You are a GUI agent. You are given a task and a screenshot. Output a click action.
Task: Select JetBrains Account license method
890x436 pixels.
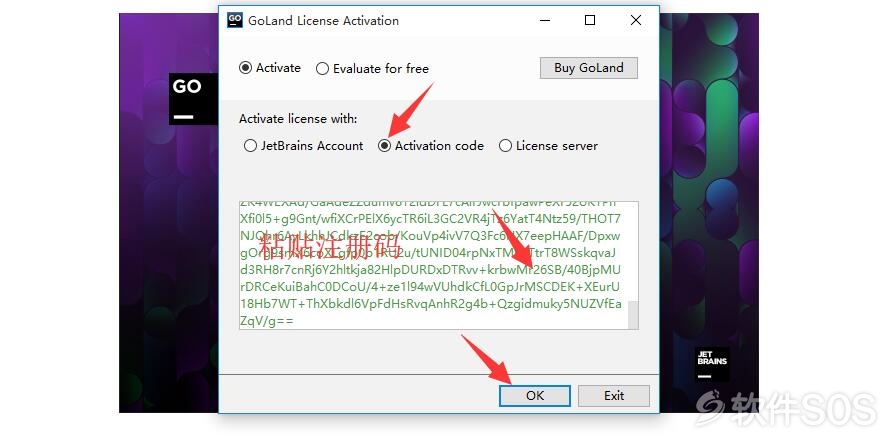click(304, 146)
